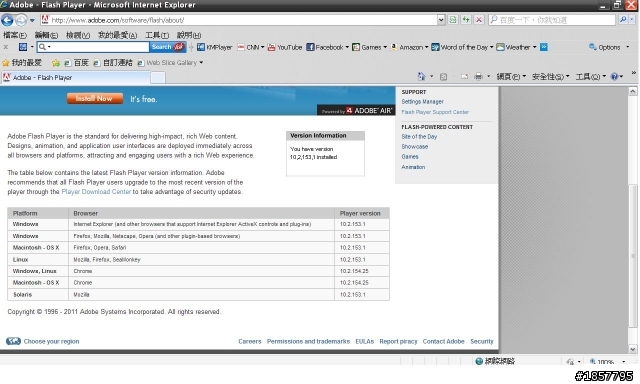Click the compatibility view icon

point(453,20)
